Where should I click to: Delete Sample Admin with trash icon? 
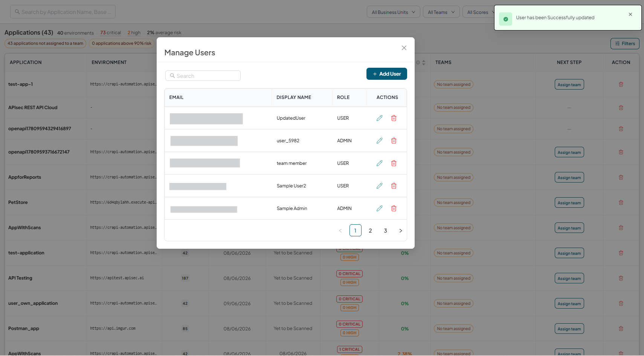pyautogui.click(x=394, y=208)
